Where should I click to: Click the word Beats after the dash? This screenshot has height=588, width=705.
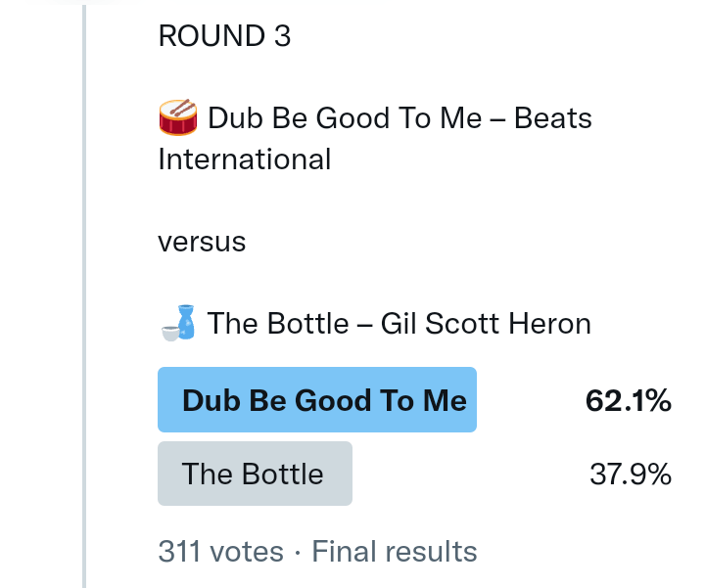click(553, 118)
